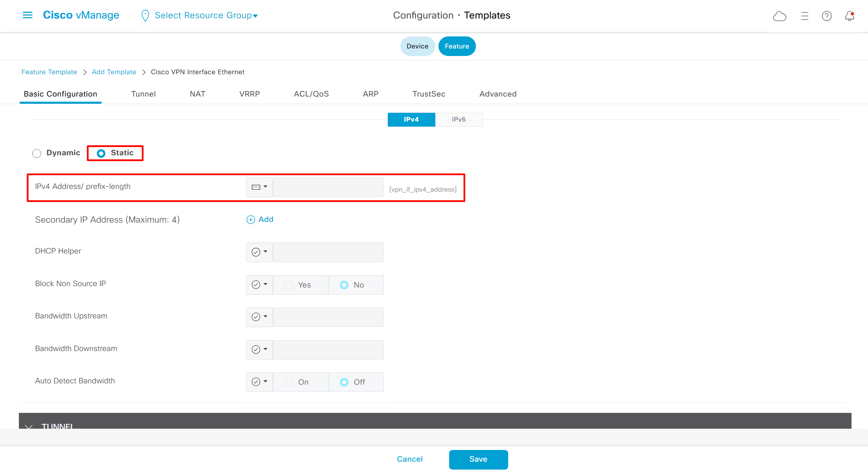Choose Yes for Block Non Source IP
The image size is (868, 473).
point(289,285)
